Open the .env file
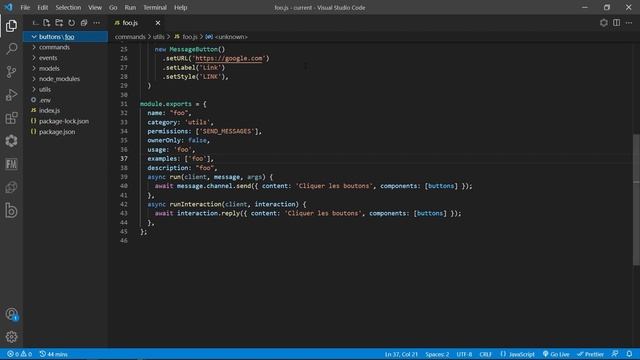This screenshot has width=640, height=360. click(x=65, y=100)
